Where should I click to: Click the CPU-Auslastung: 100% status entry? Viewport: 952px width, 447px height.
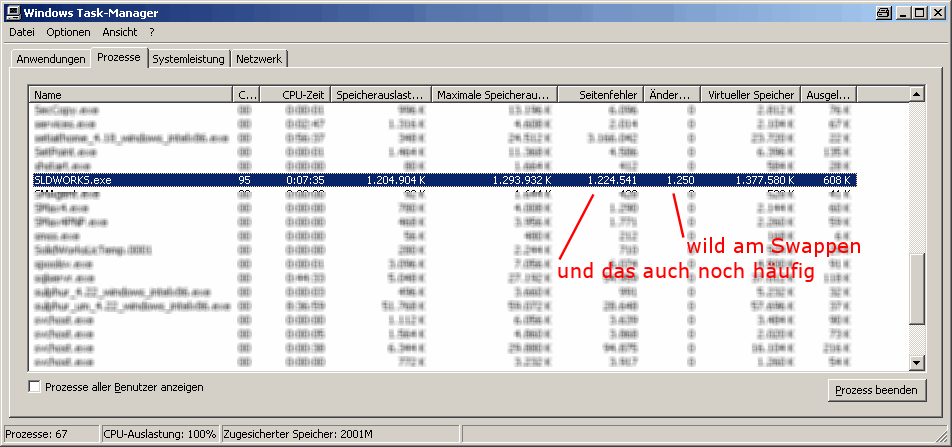(160, 434)
